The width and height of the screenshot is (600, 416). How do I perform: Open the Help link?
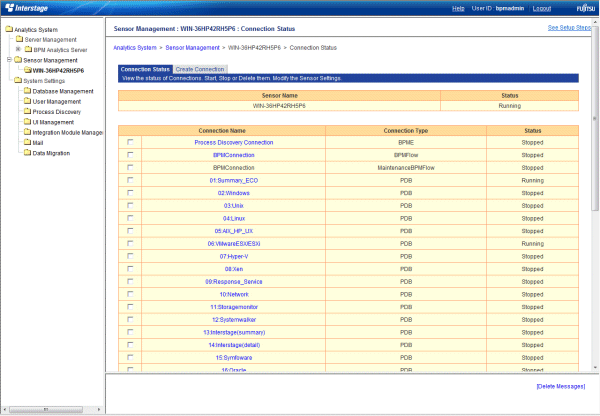[458, 8]
